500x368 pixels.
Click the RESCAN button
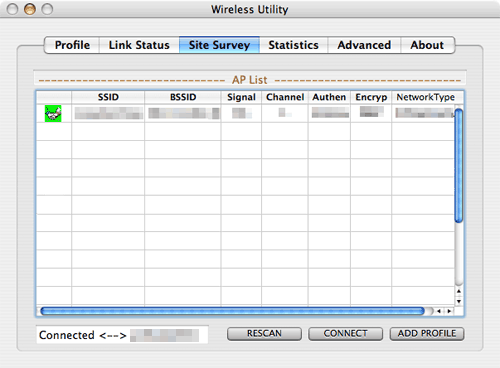click(x=264, y=334)
